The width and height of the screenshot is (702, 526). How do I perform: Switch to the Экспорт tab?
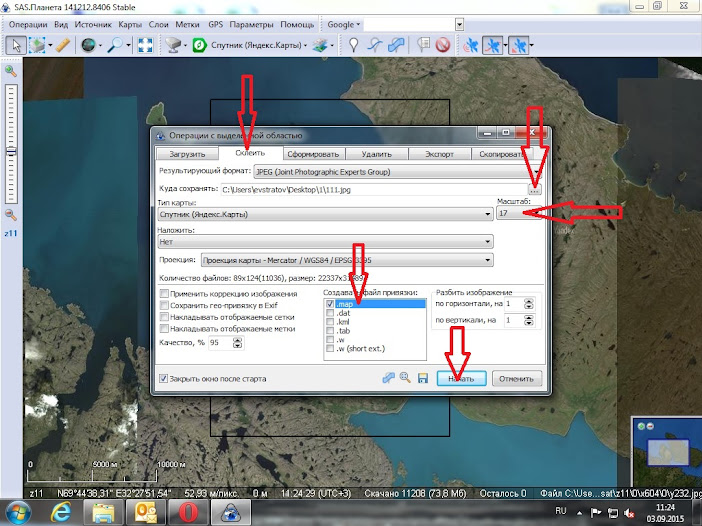tap(439, 154)
